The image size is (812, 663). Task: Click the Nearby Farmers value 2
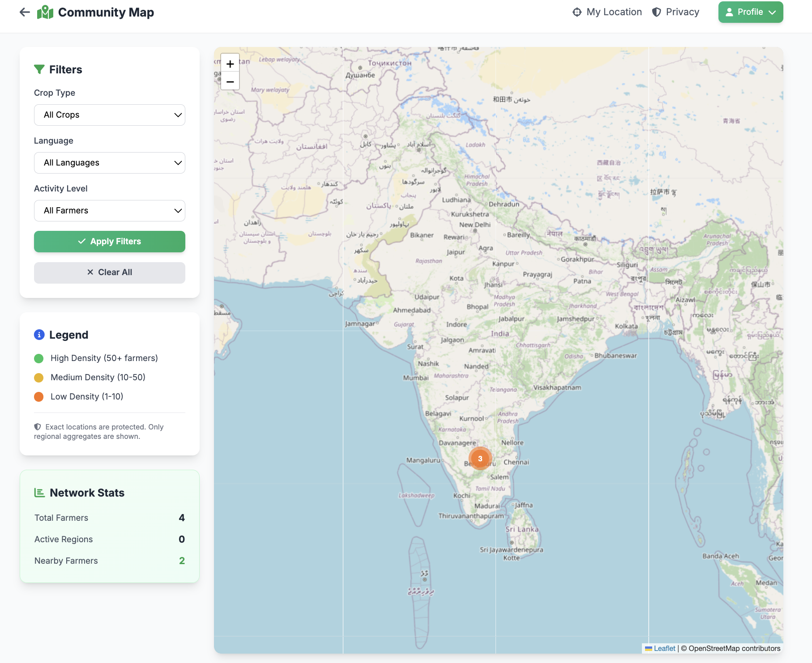click(182, 561)
